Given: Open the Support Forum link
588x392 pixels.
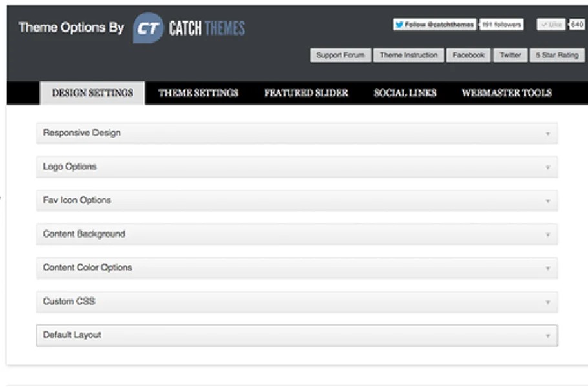Looking at the screenshot, I should tap(340, 56).
